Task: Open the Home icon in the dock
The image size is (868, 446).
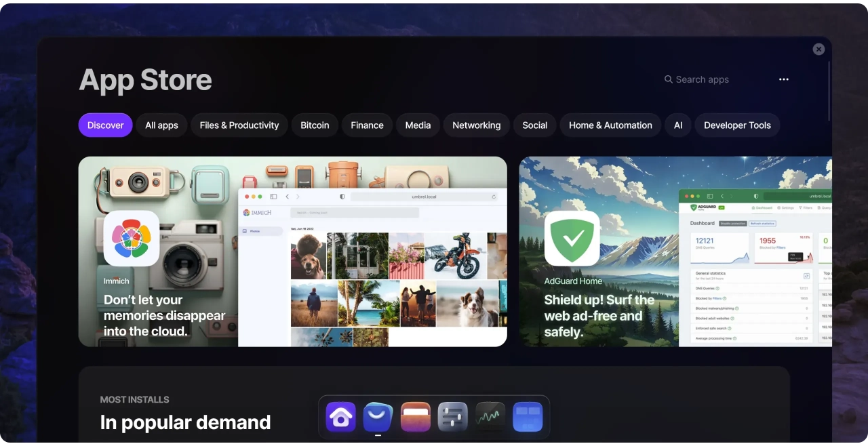Action: click(x=340, y=417)
